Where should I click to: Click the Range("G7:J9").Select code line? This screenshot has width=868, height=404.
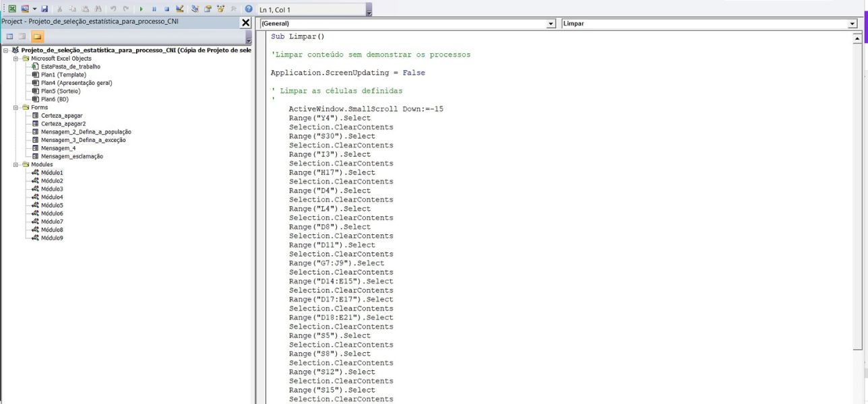point(336,263)
